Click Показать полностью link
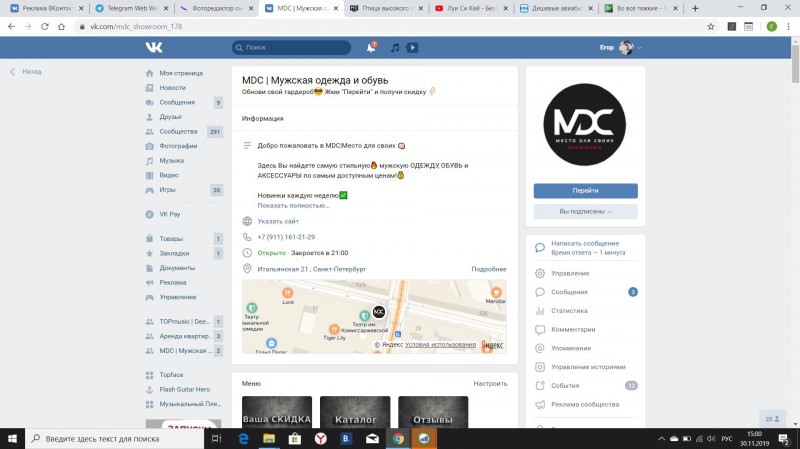The image size is (800, 449). [293, 206]
